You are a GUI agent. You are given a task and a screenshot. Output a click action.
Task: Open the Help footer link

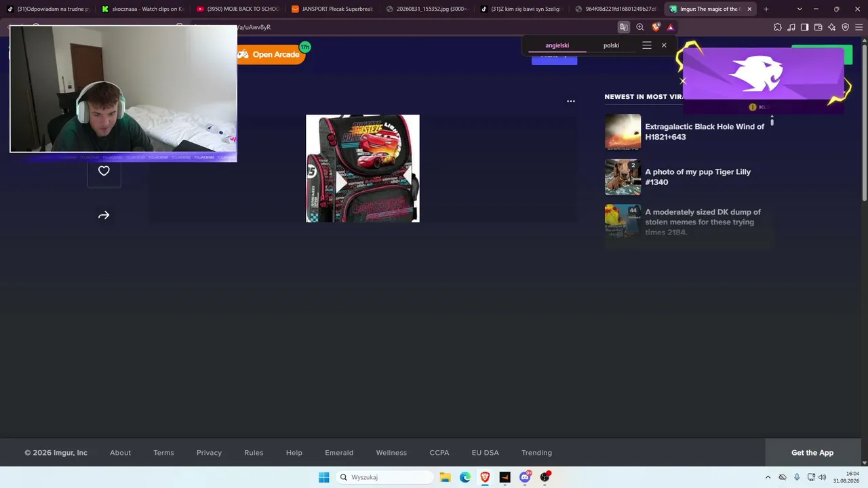[x=294, y=453]
